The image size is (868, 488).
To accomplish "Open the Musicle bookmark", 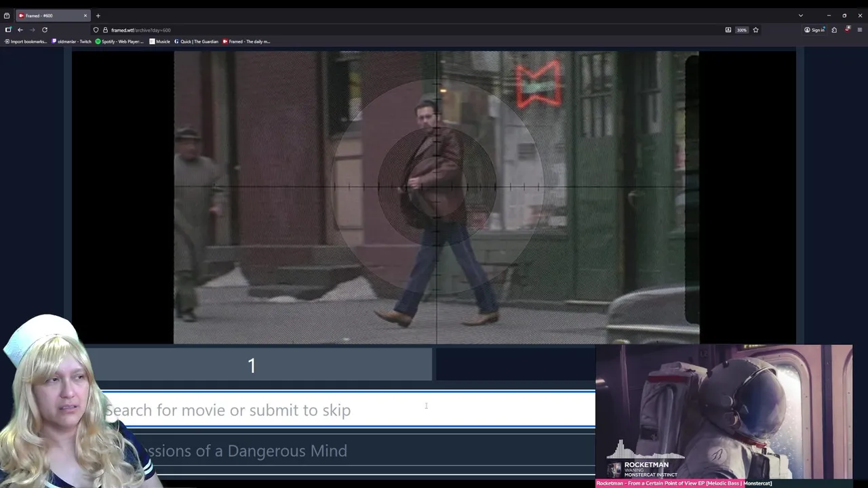I will pyautogui.click(x=160, y=41).
